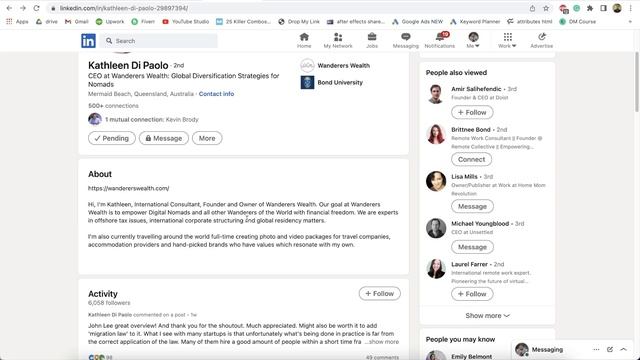Click the browser address bar URL
Viewport: 640px width, 360px height.
pyautogui.click(x=124, y=8)
